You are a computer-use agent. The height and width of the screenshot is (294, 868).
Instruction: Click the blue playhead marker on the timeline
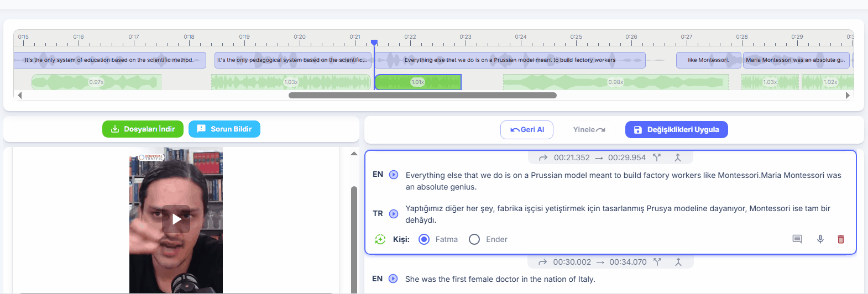(x=374, y=43)
